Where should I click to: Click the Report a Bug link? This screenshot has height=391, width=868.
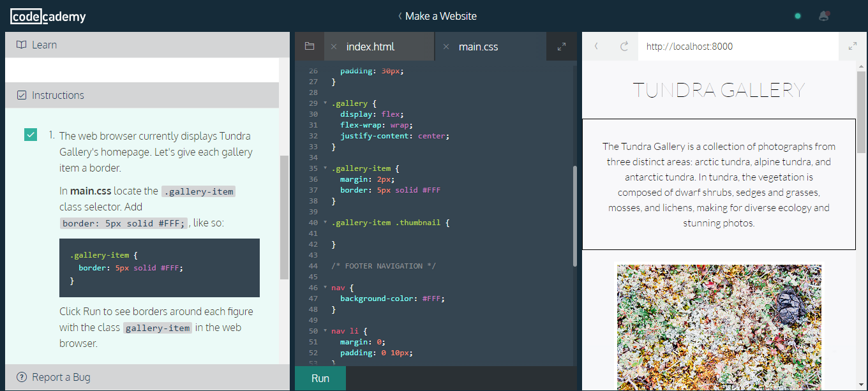(61, 377)
